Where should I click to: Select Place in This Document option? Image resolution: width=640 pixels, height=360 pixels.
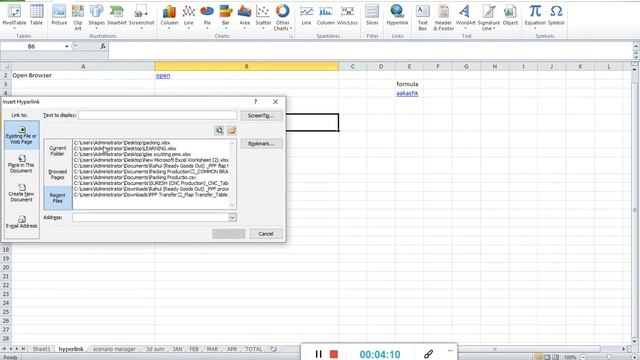coord(22,164)
